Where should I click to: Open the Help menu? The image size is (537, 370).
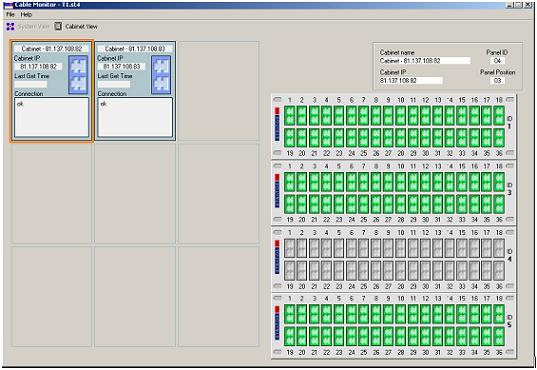coord(26,14)
